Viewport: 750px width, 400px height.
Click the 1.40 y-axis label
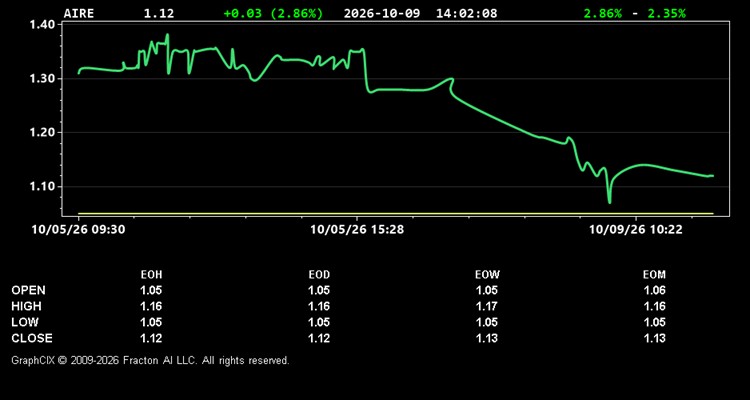(44, 24)
